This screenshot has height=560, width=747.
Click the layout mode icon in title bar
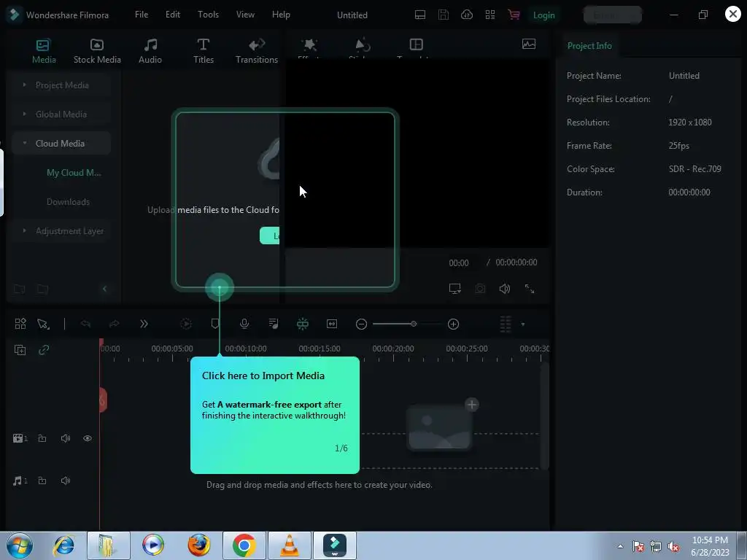(420, 15)
